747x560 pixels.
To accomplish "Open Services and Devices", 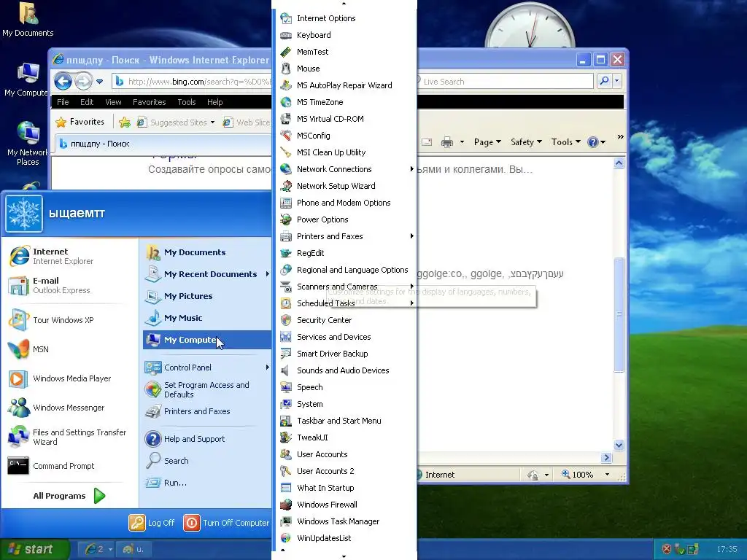I will pos(344,337).
